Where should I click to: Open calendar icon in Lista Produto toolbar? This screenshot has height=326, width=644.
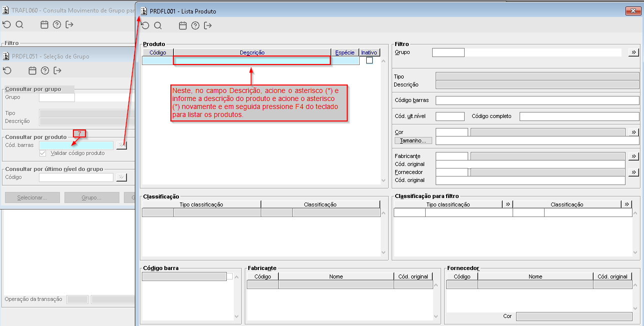(183, 25)
